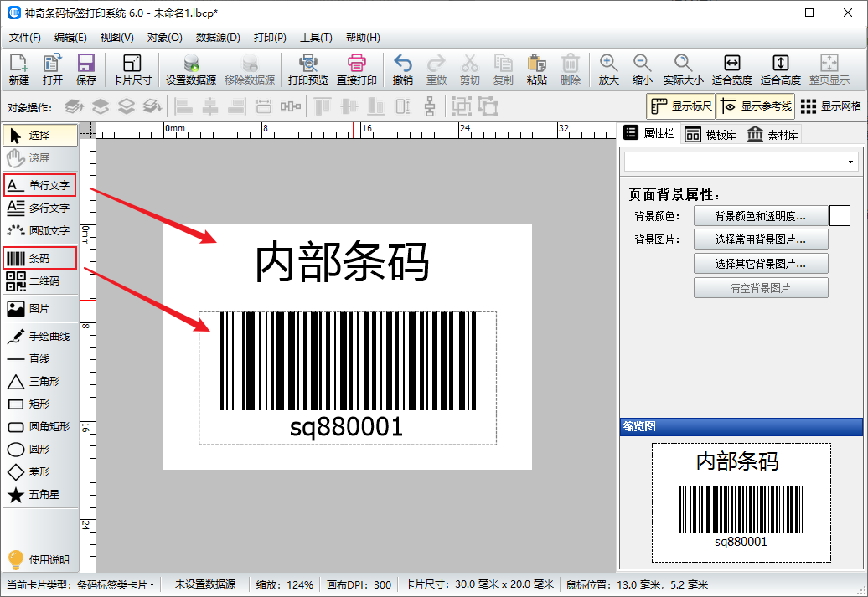Select the 条码 barcode tool
Image resolution: width=868 pixels, height=597 pixels.
click(40, 259)
